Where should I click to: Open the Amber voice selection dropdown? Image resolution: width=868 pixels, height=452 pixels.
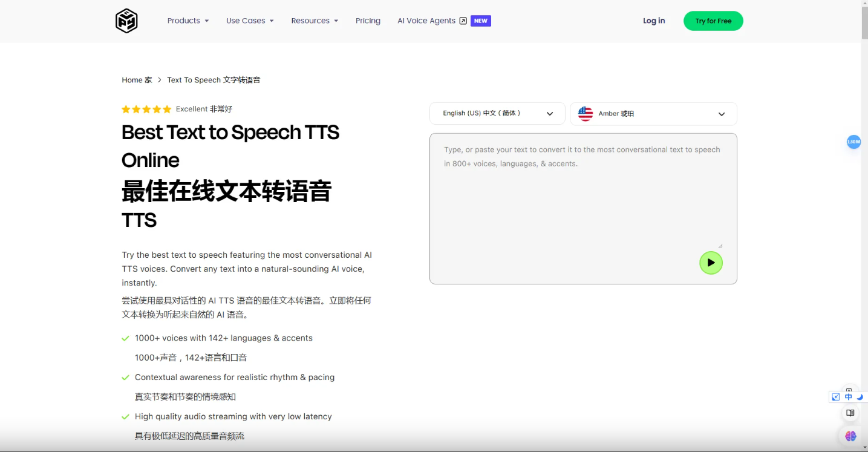point(653,114)
